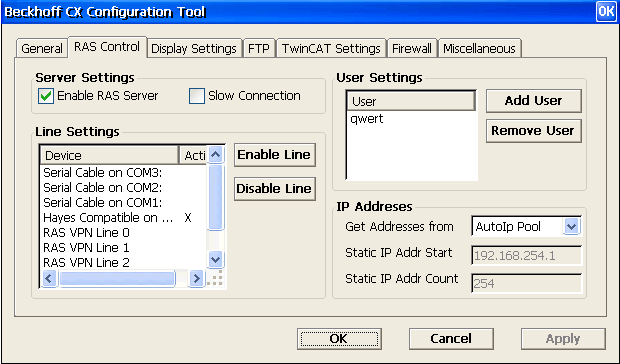The height and width of the screenshot is (364, 620).
Task: Confirm with the bottom OK button
Action: (x=339, y=339)
